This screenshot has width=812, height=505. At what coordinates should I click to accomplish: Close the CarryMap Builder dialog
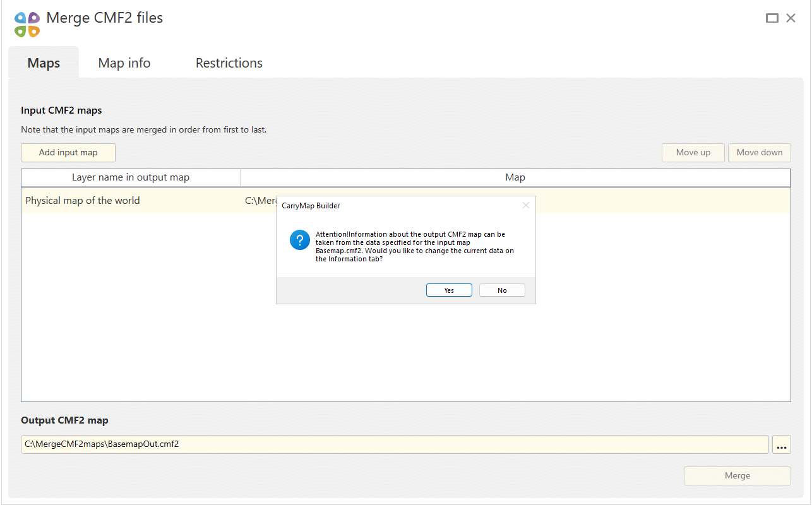coord(526,205)
